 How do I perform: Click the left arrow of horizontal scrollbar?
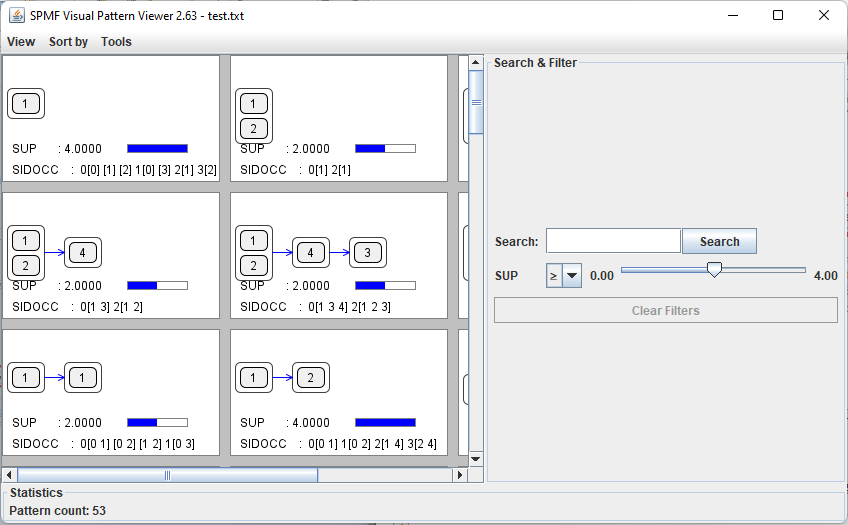coord(9,475)
